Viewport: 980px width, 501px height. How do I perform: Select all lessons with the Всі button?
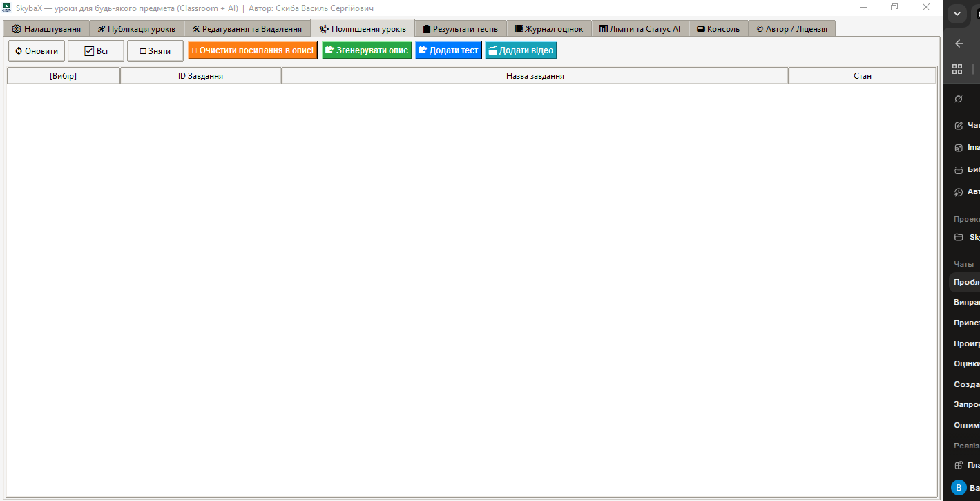click(96, 51)
